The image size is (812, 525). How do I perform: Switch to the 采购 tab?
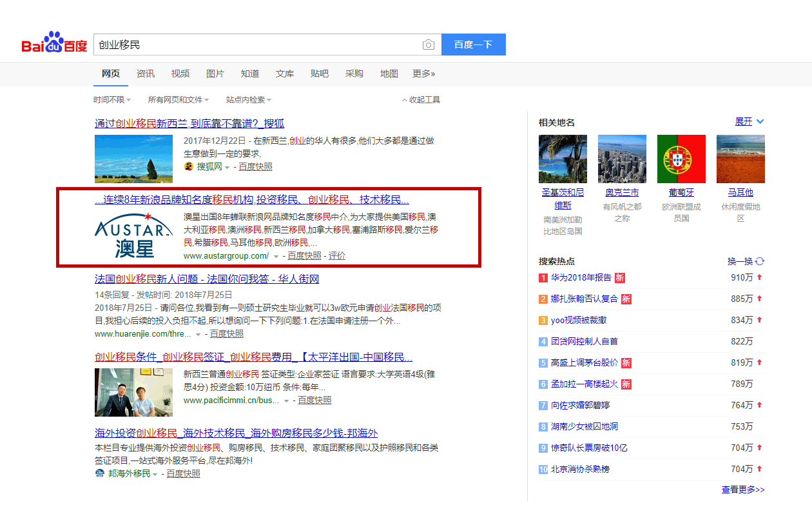[354, 74]
